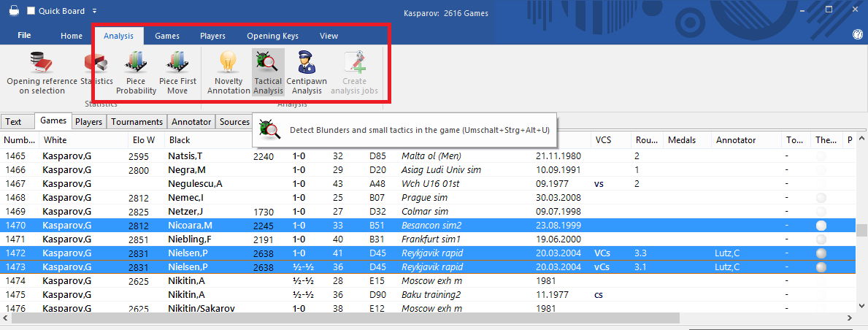Show the Sources list tab
Screen dimensions: 868x330
234,122
